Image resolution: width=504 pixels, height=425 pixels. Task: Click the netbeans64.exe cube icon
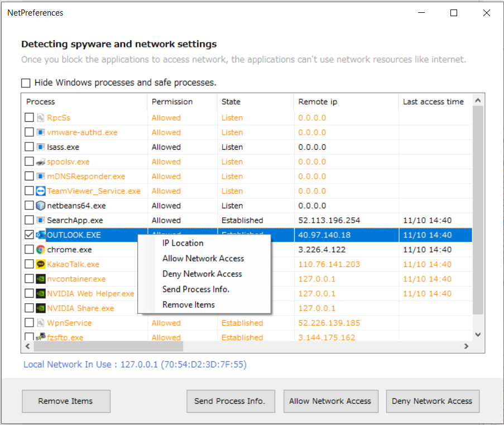(x=41, y=206)
